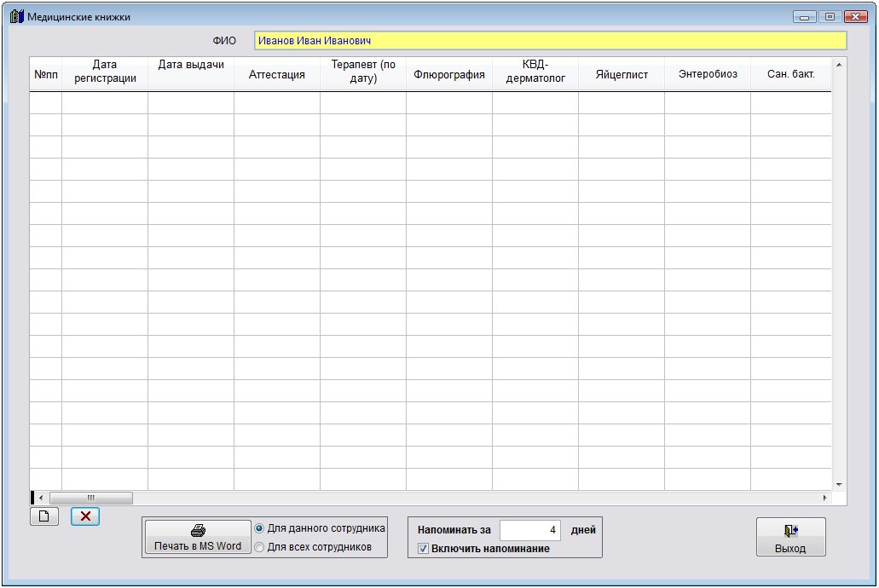Click the red X delete record button
Image resolution: width=879 pixels, height=588 pixels.
tap(85, 516)
